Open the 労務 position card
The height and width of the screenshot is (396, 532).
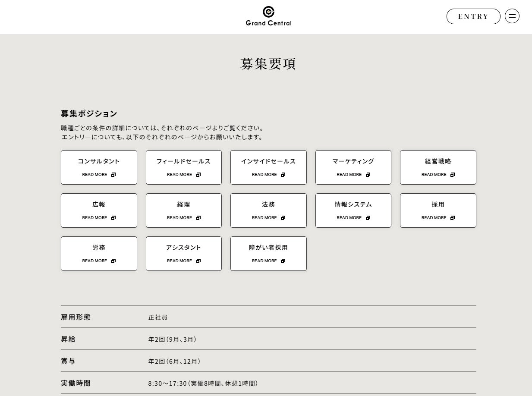tap(99, 254)
